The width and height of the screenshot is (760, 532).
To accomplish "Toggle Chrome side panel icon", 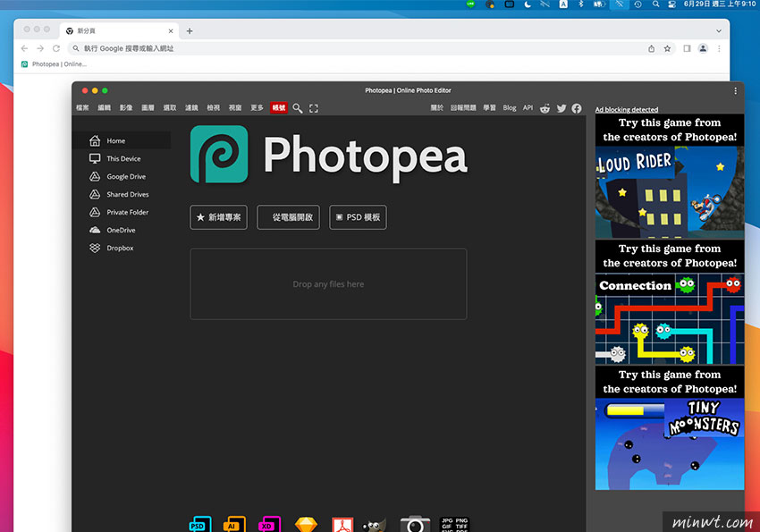I will tap(687, 48).
